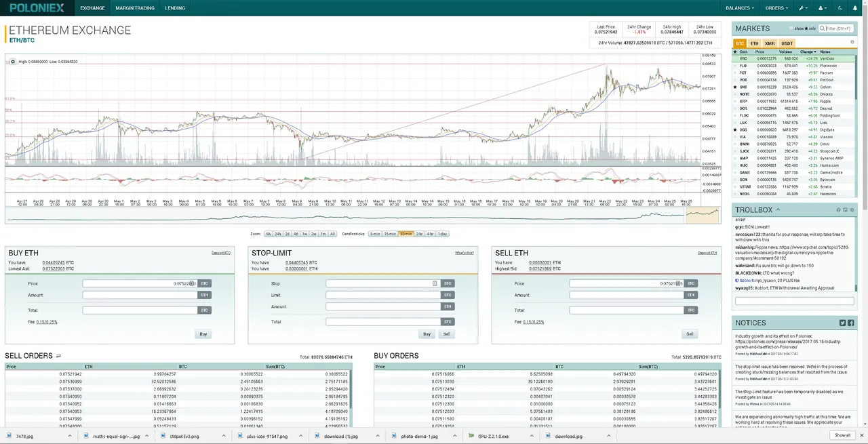Toggle favorite star for LSK
The image size is (868, 444).
[735, 123]
